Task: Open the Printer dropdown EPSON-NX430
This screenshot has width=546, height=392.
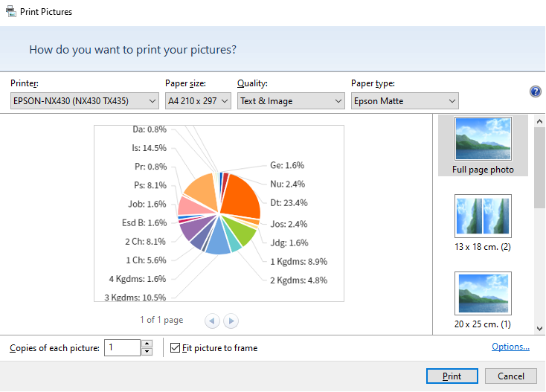Action: point(85,101)
